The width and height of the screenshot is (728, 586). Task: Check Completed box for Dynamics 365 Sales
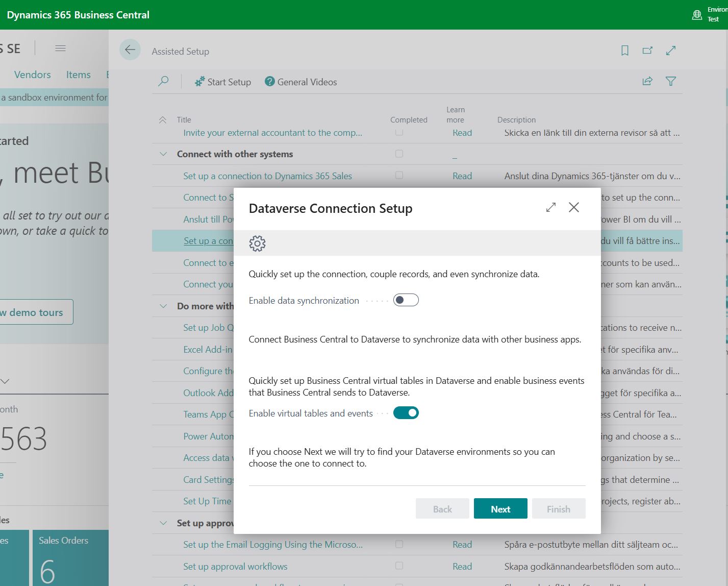[399, 176]
